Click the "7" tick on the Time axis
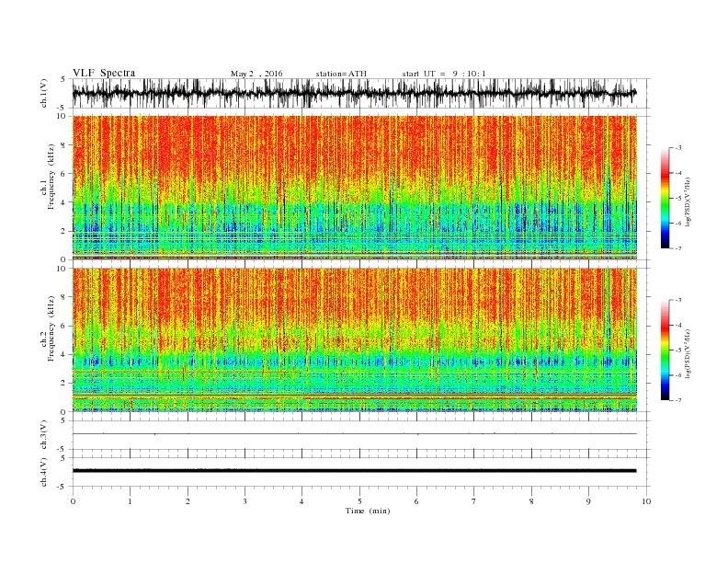 click(x=474, y=501)
